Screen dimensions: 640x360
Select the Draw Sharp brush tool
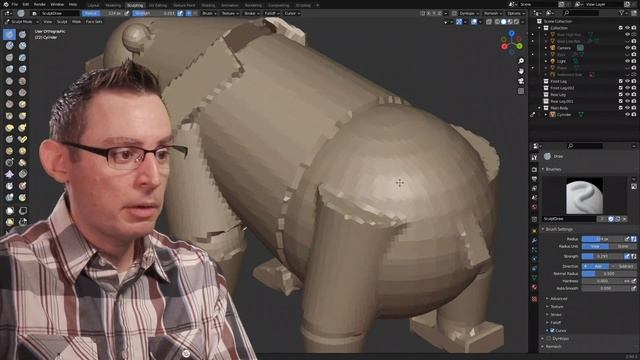(22, 34)
